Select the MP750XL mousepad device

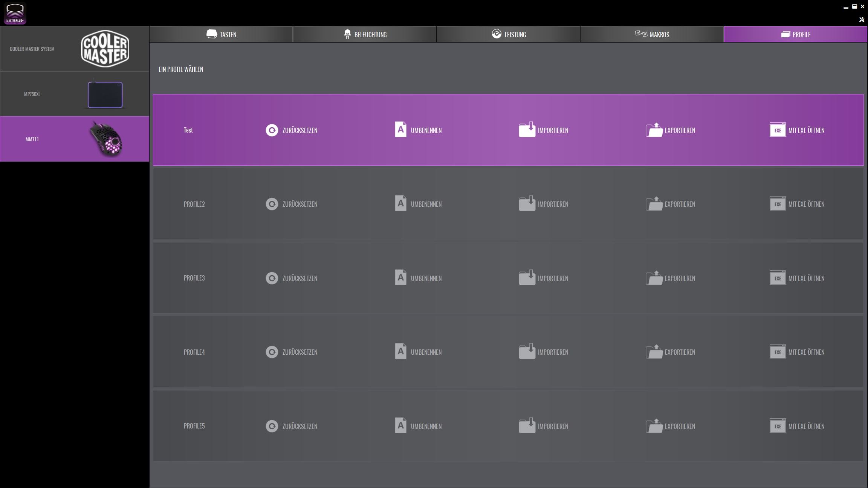[75, 94]
